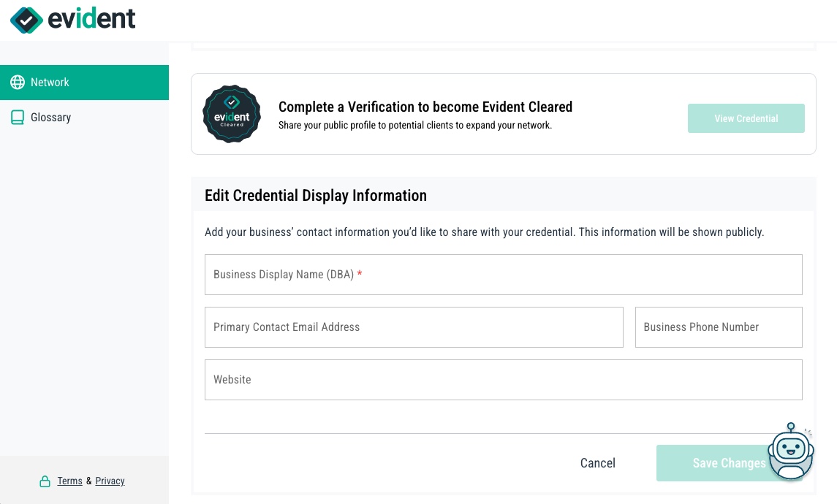Click the Evident Cleared badge emblem

[x=232, y=114]
